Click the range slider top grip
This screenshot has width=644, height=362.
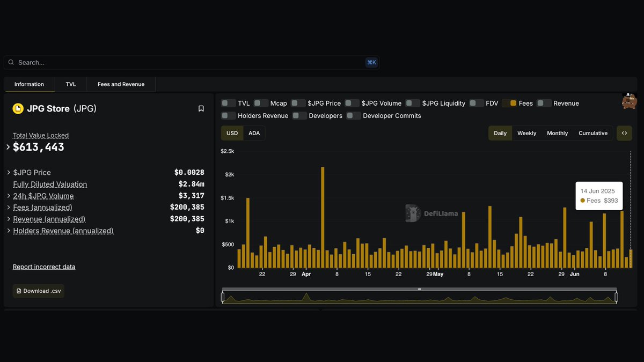[x=420, y=289]
